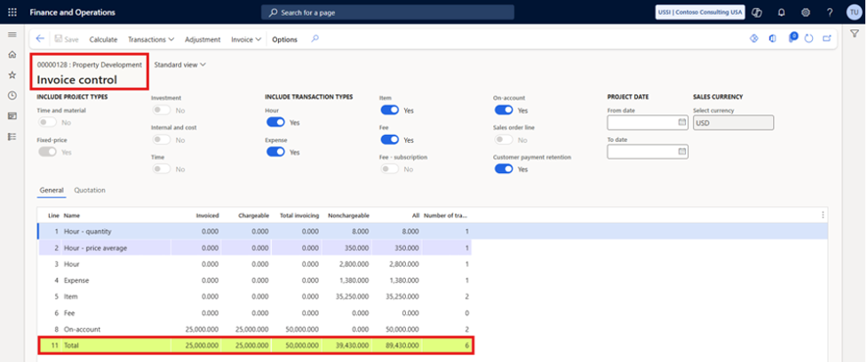Open in Microsoft Office icon
The image size is (868, 362).
pyautogui.click(x=773, y=39)
